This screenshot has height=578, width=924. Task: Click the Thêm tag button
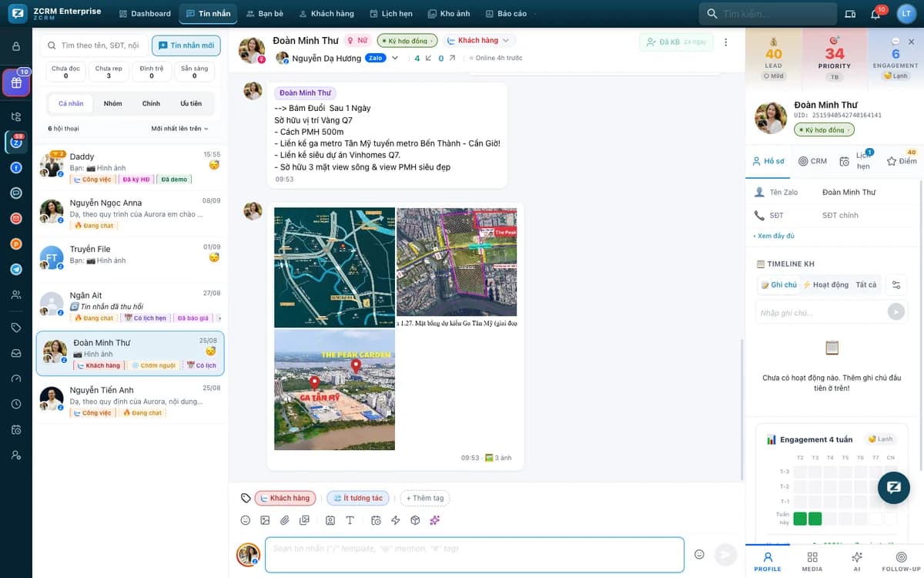[x=425, y=499]
